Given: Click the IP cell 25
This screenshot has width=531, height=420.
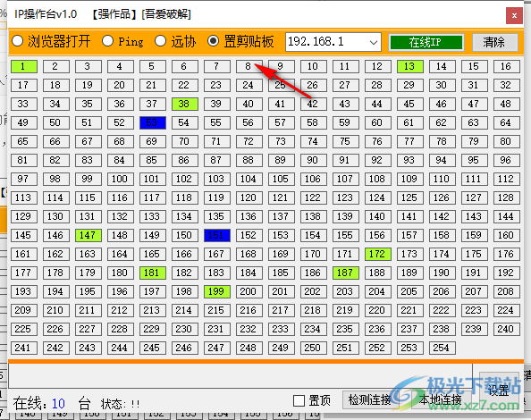Looking at the screenshot, I should [281, 85].
